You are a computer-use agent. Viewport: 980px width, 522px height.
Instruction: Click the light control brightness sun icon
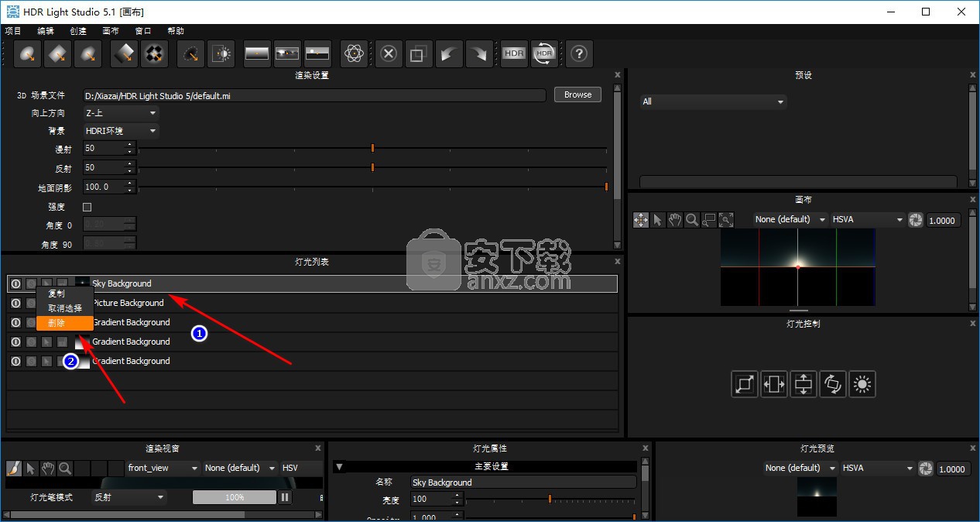coord(862,383)
